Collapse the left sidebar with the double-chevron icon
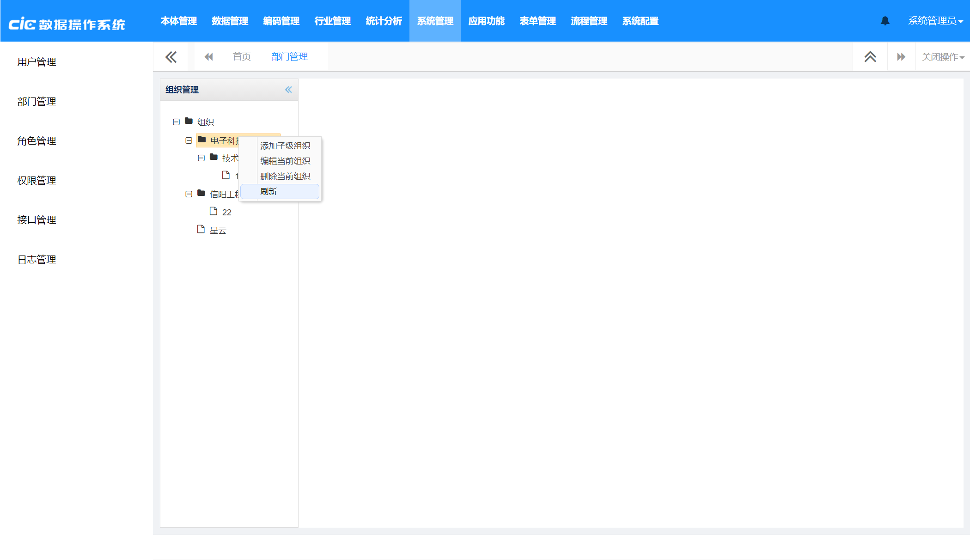 171,57
